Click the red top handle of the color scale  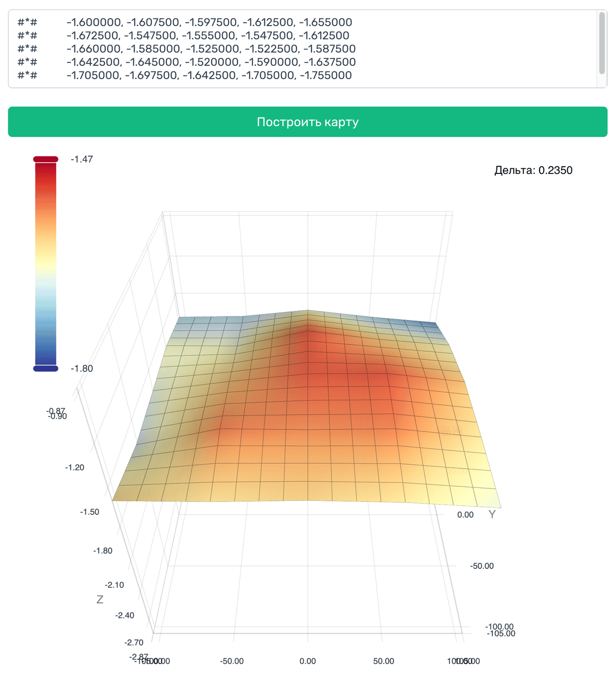click(x=46, y=159)
